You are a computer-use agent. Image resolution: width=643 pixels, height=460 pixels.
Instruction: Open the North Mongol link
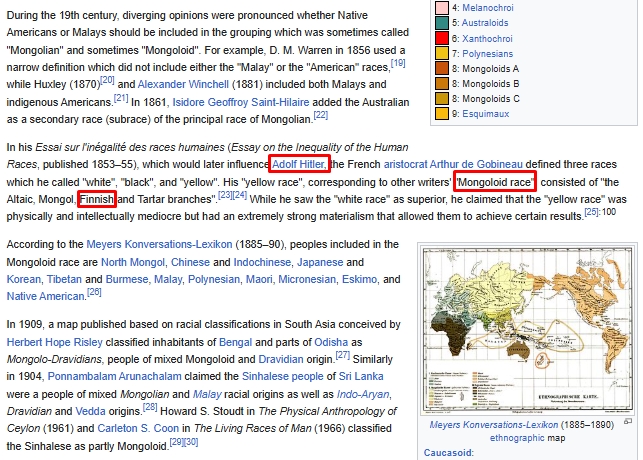133,262
